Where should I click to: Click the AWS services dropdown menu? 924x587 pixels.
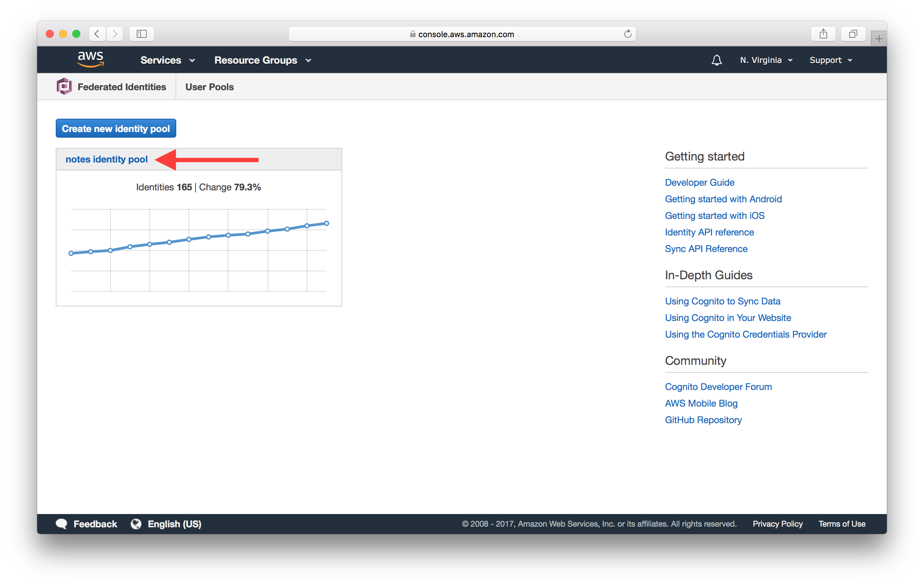pyautogui.click(x=166, y=60)
